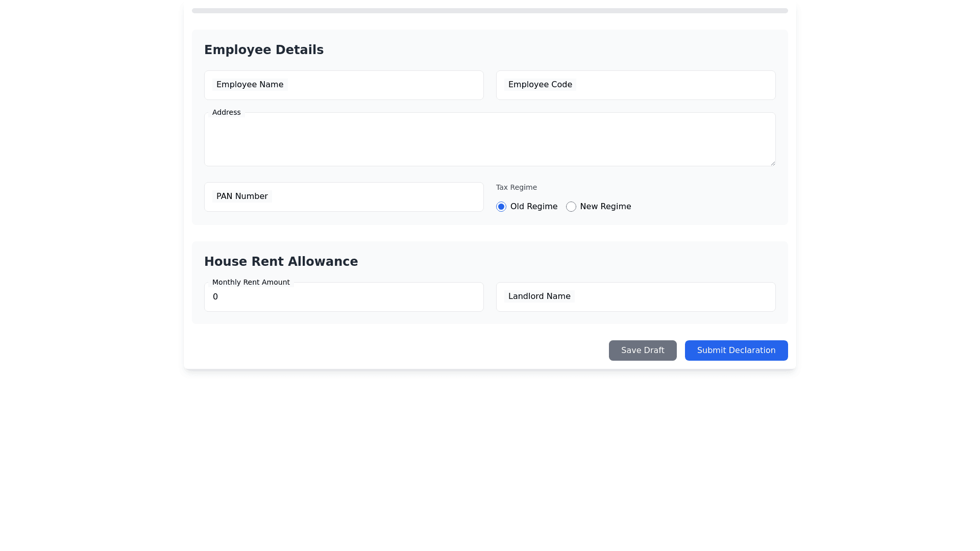980x551 pixels.
Task: Click the Monthly Rent Amount floating label
Action: point(251,282)
